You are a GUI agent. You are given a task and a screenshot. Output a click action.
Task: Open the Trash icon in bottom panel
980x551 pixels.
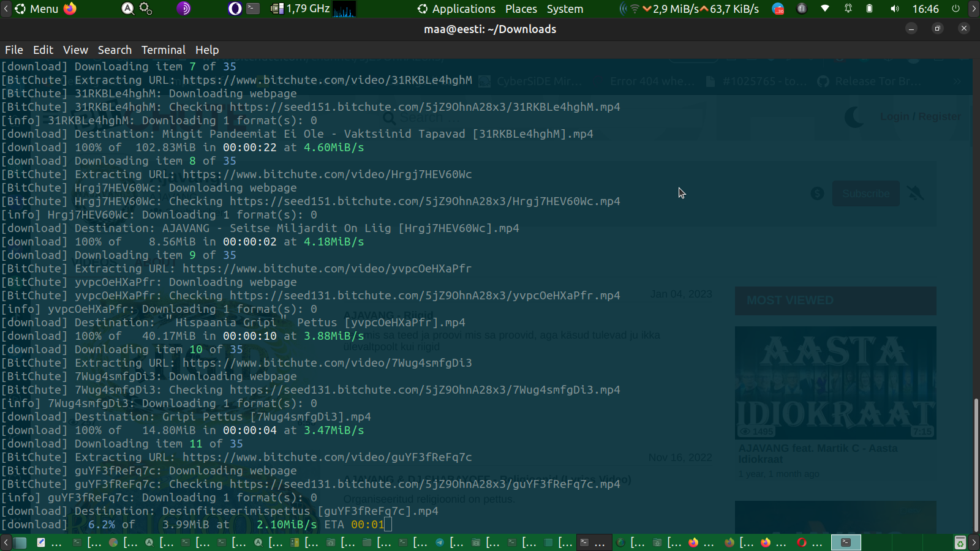click(960, 542)
